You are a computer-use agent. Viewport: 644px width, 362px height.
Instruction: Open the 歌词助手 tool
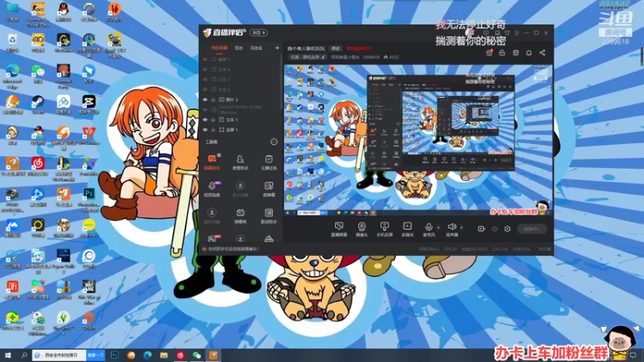pos(269,216)
